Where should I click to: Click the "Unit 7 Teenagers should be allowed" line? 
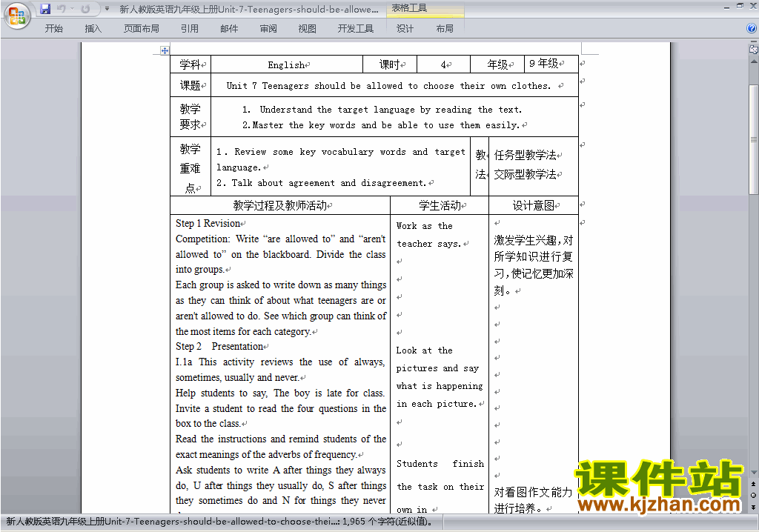click(x=388, y=86)
